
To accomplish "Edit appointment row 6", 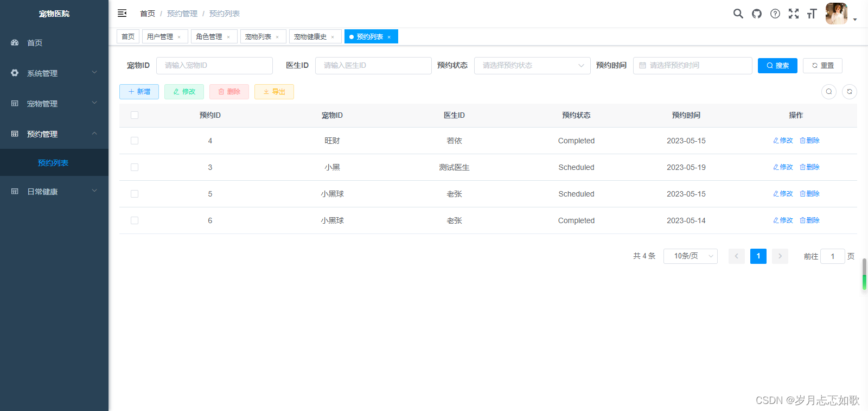I will coord(783,220).
